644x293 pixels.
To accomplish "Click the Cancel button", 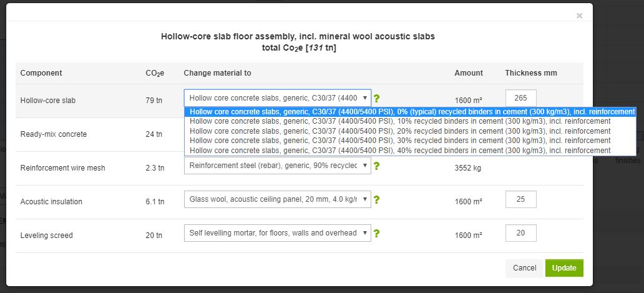I will pos(524,268).
